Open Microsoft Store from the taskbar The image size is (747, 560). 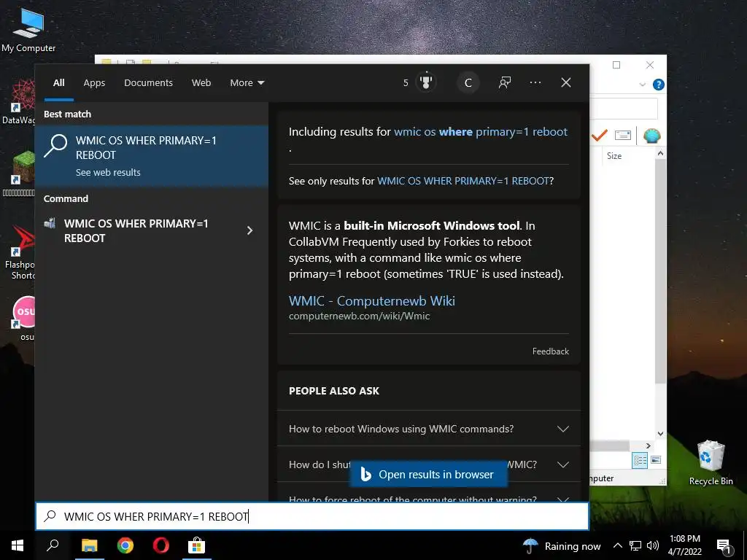pyautogui.click(x=196, y=545)
